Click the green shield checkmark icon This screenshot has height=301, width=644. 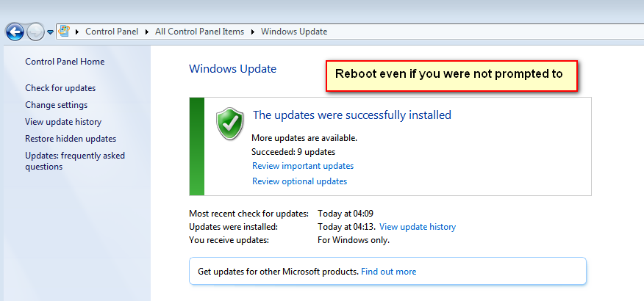pyautogui.click(x=229, y=123)
